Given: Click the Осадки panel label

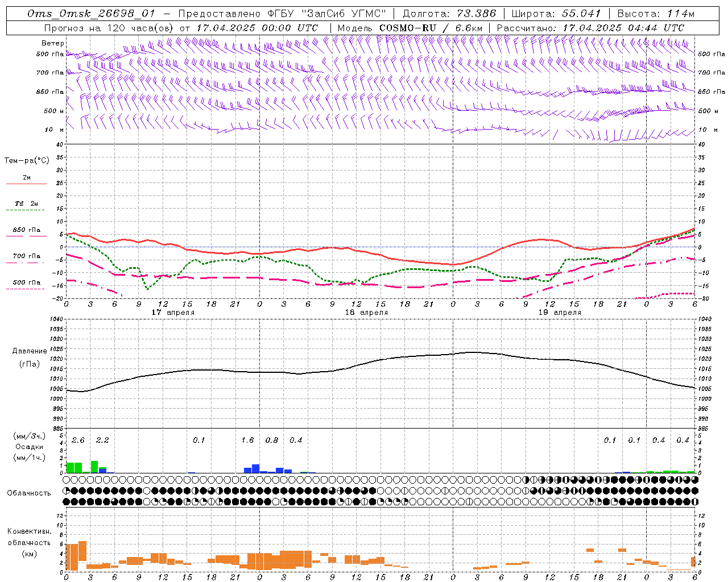Looking at the screenshot, I should click(x=29, y=447).
